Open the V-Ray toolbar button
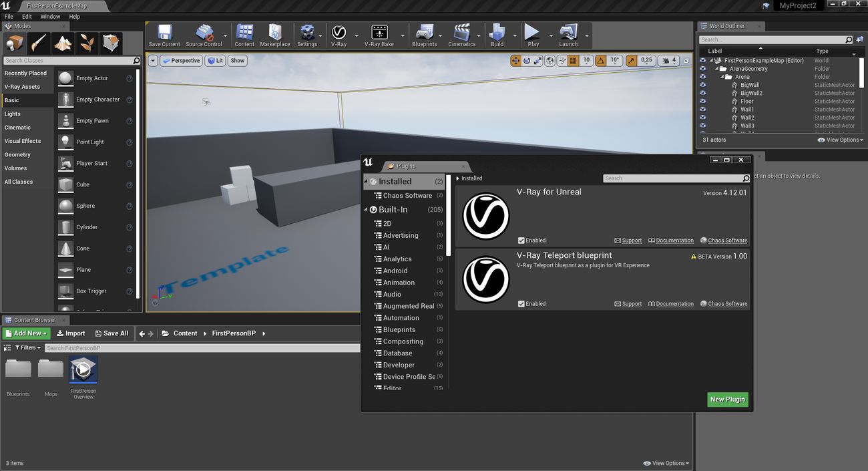Screen dimensions: 868x471 point(339,33)
